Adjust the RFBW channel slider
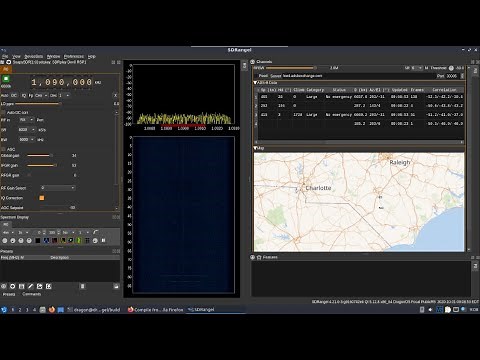Viewport: 480px width, 360px height. (292, 68)
